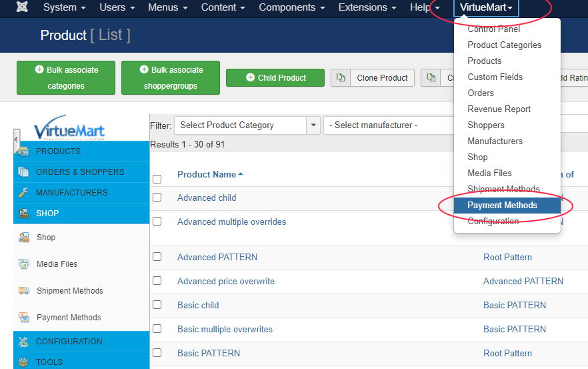Screen dimensions: 588x369
Task: Click Media Files sidebar icon
Action: pos(24,264)
